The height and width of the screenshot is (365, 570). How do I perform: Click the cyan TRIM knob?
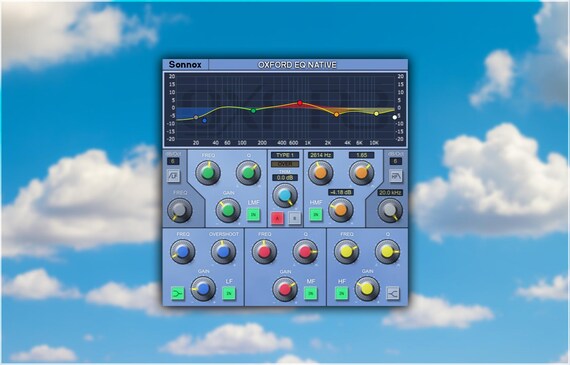tap(285, 196)
